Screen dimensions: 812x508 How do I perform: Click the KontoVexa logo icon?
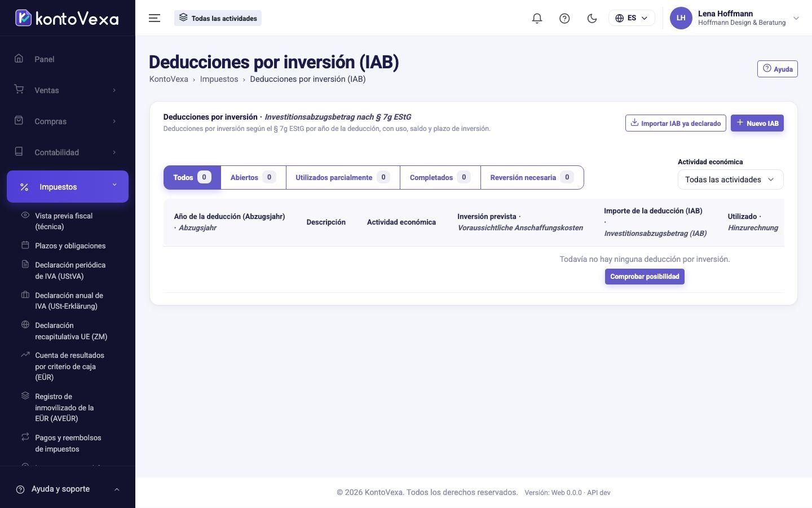click(x=23, y=18)
